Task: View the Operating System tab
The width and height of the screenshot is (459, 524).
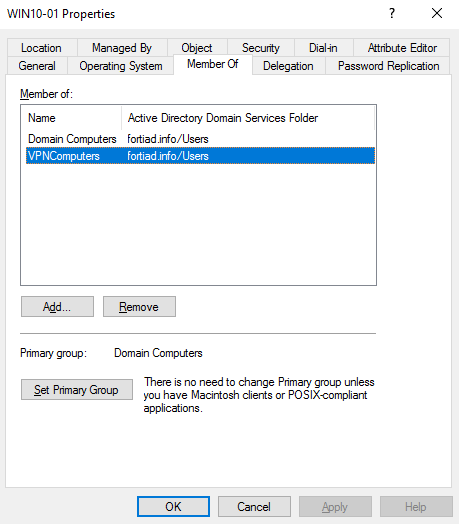Action: tap(121, 66)
